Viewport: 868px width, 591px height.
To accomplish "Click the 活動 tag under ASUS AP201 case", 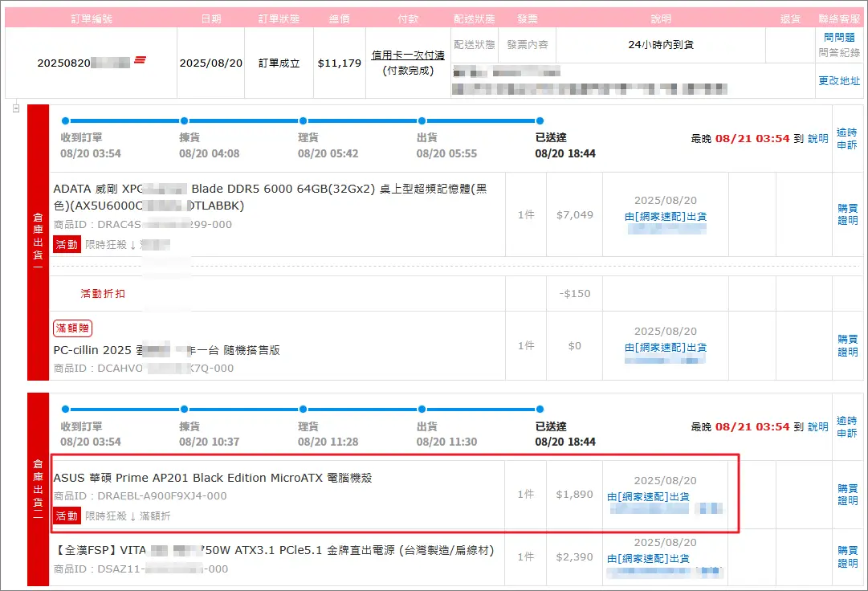I will click(67, 516).
